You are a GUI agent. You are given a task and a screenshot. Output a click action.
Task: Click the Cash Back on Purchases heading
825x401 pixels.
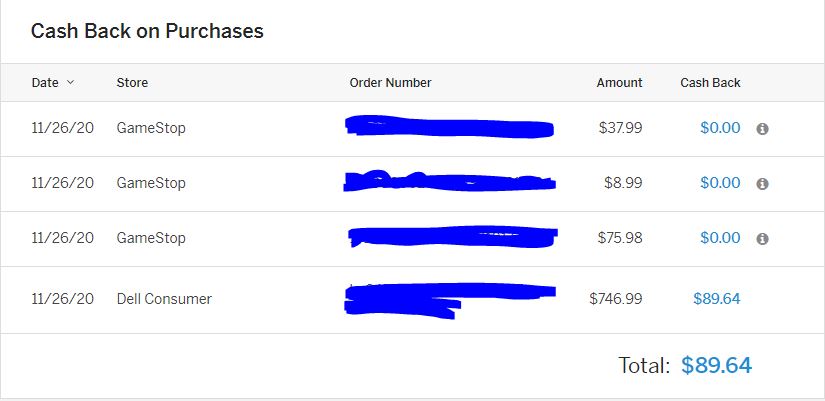point(147,31)
